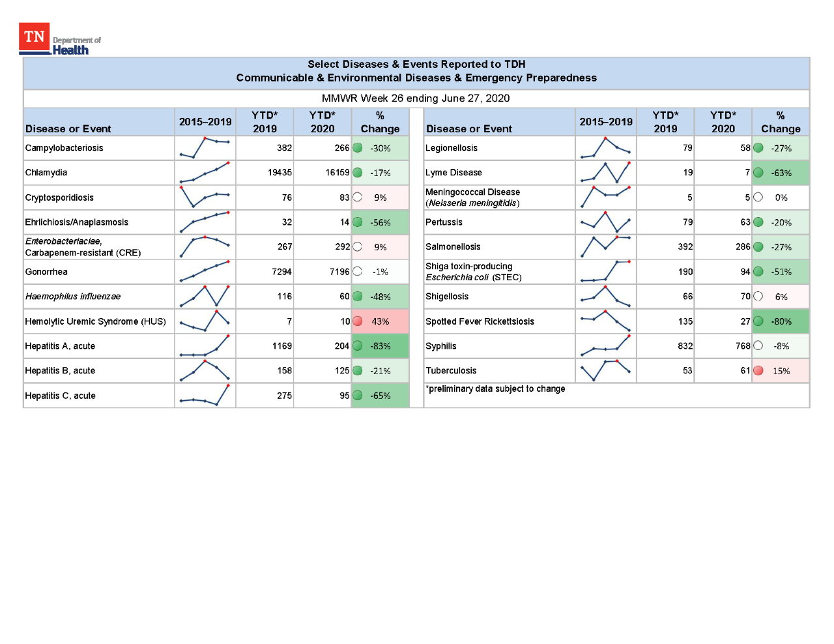Viewport: 834px width, 644px height.
Task: Click the "Legionellosis" disease name
Action: [x=452, y=148]
